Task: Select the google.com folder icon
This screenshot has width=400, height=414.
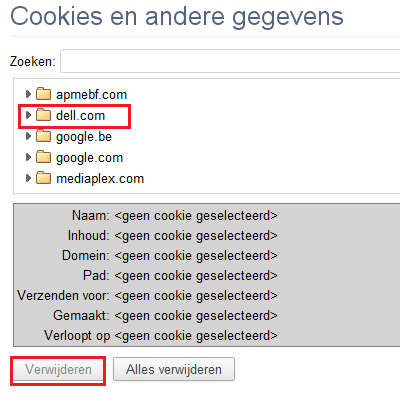Action: [x=43, y=157]
